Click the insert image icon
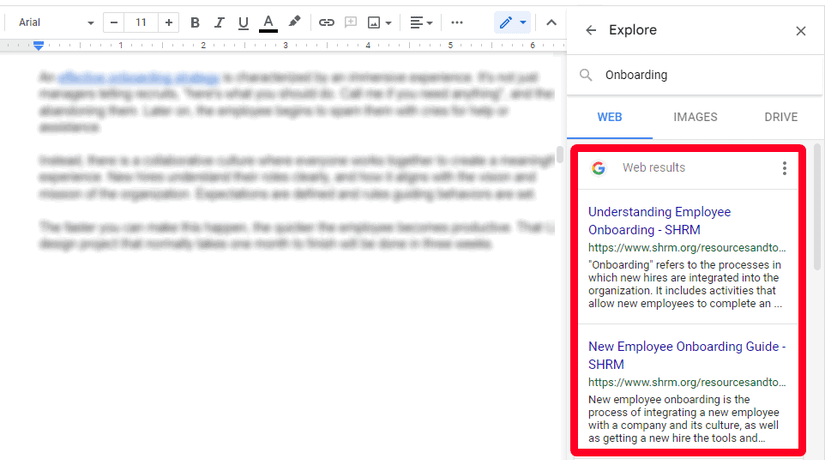The height and width of the screenshot is (460, 825). (x=374, y=23)
